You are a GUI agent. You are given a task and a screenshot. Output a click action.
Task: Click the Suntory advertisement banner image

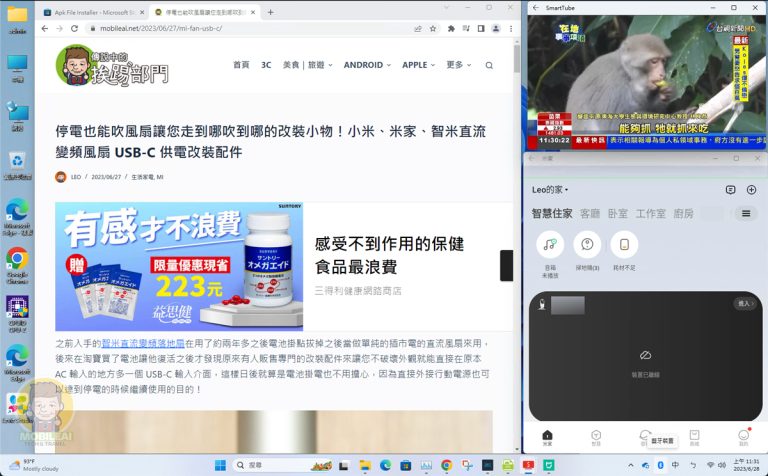click(179, 266)
